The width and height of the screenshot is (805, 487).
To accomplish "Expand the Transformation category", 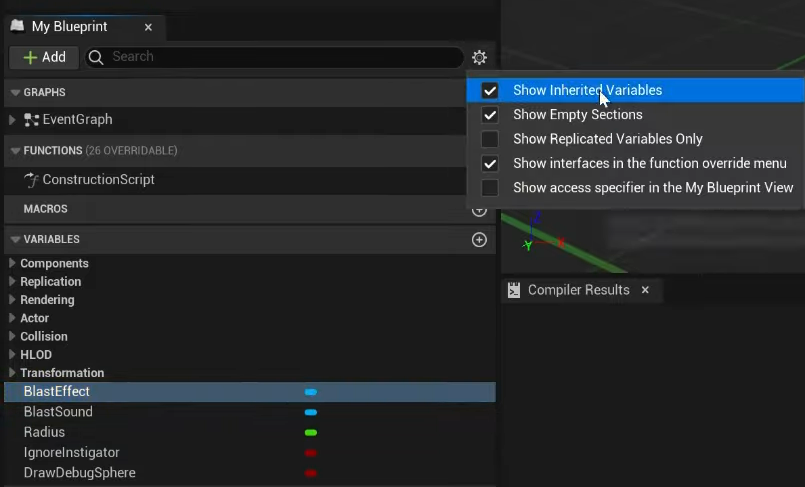I will [x=12, y=373].
